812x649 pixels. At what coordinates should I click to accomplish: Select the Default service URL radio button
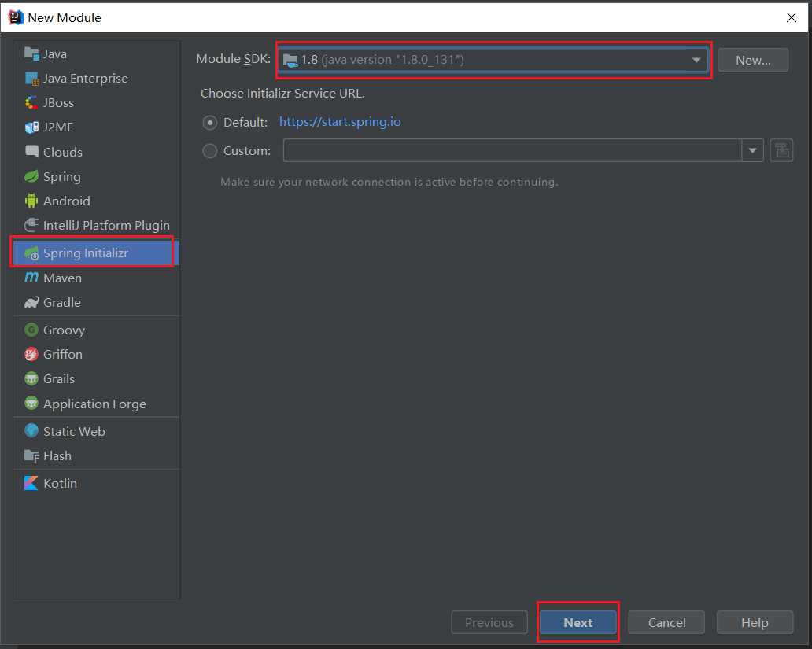210,122
